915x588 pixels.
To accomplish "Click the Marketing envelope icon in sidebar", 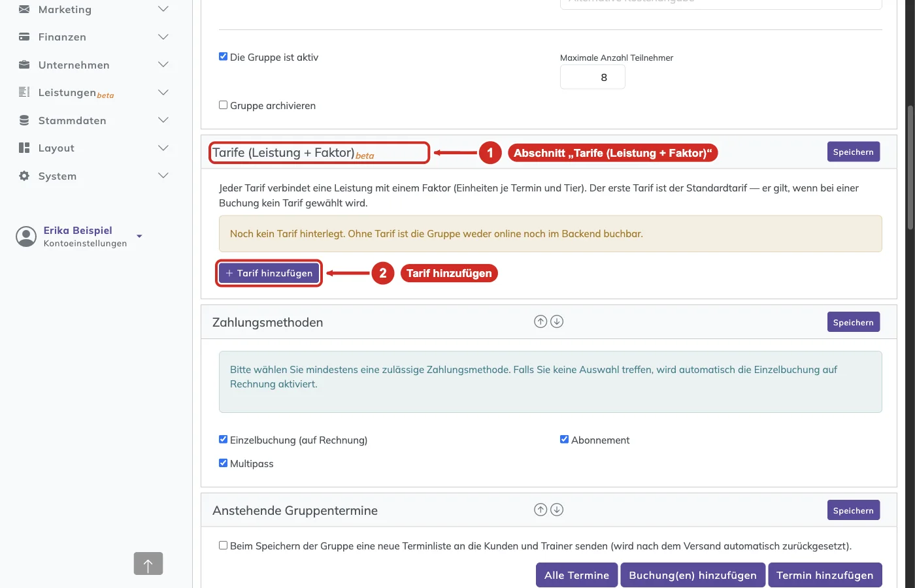I will tap(24, 9).
